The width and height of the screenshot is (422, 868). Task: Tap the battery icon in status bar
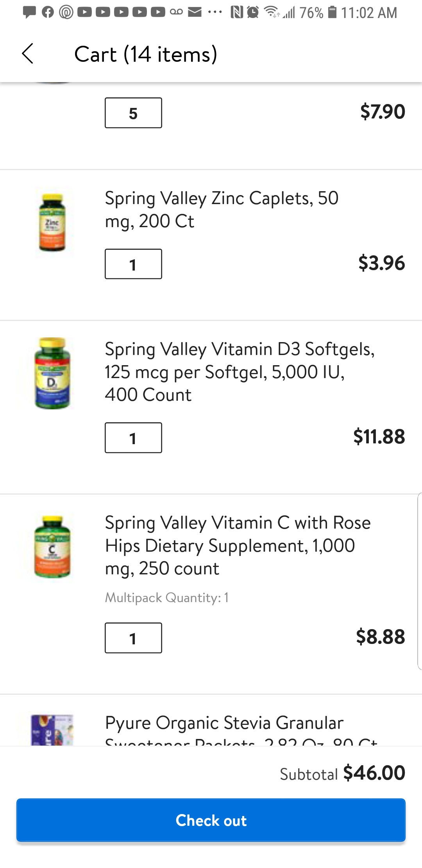(332, 12)
